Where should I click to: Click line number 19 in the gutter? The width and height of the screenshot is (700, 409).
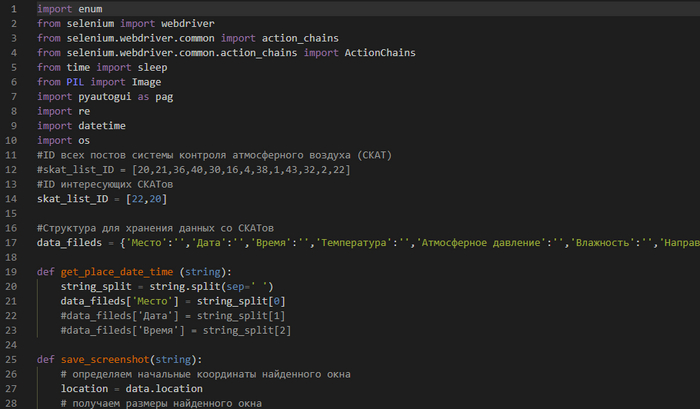12,272
